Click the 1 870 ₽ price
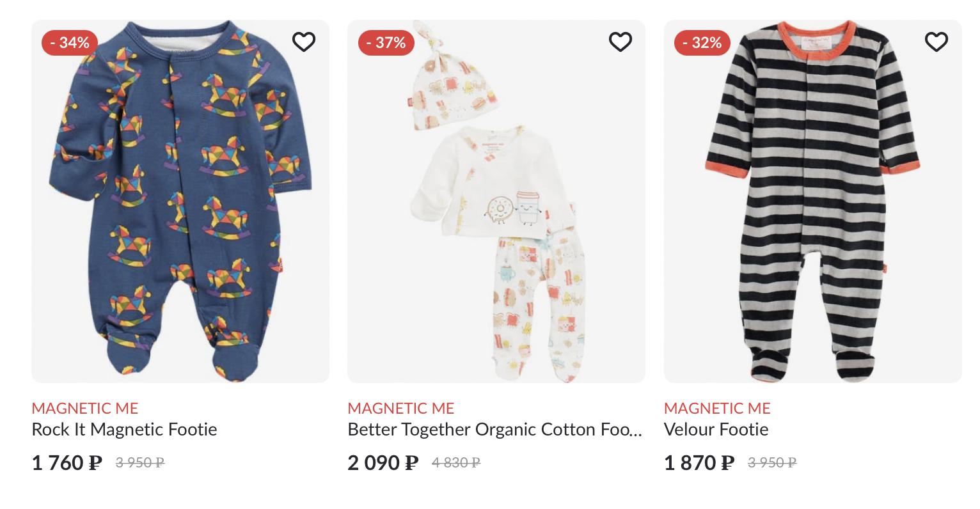Viewport: 980px width, 509px height. [699, 462]
